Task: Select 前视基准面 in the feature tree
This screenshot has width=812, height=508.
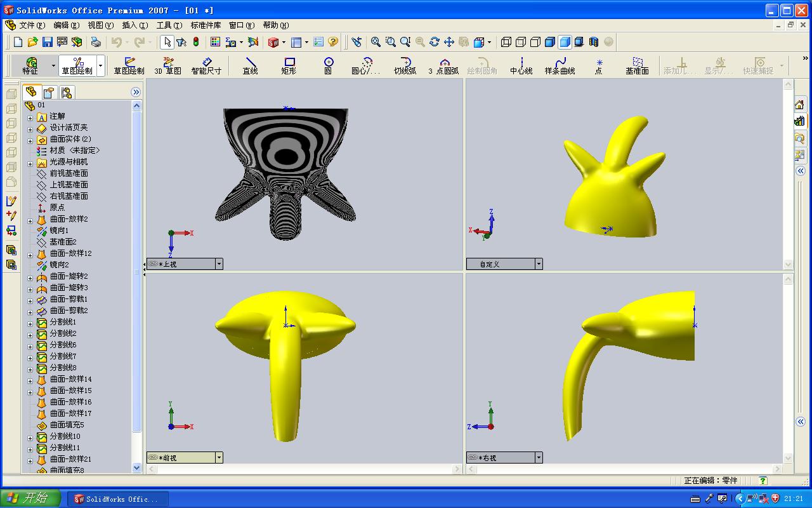Action: tap(69, 173)
